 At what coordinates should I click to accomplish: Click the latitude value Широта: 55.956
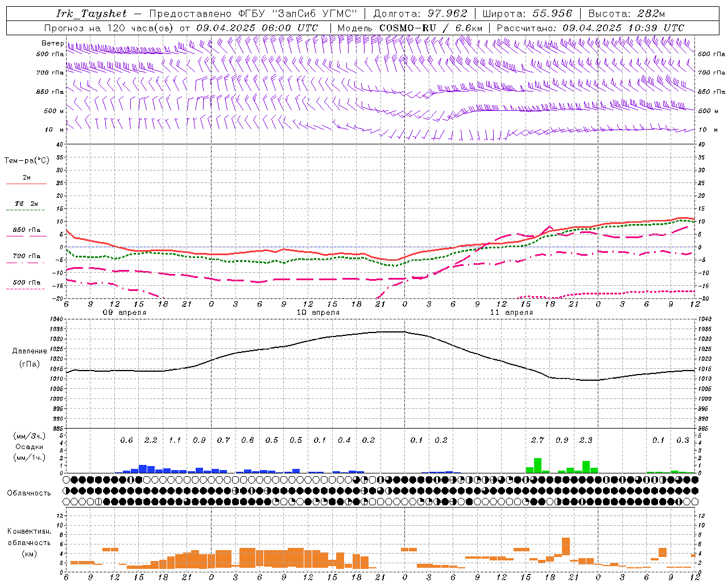[x=527, y=14]
